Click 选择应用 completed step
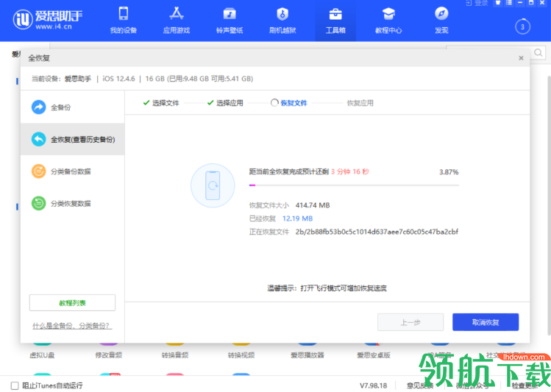The width and height of the screenshot is (551, 392). point(225,103)
